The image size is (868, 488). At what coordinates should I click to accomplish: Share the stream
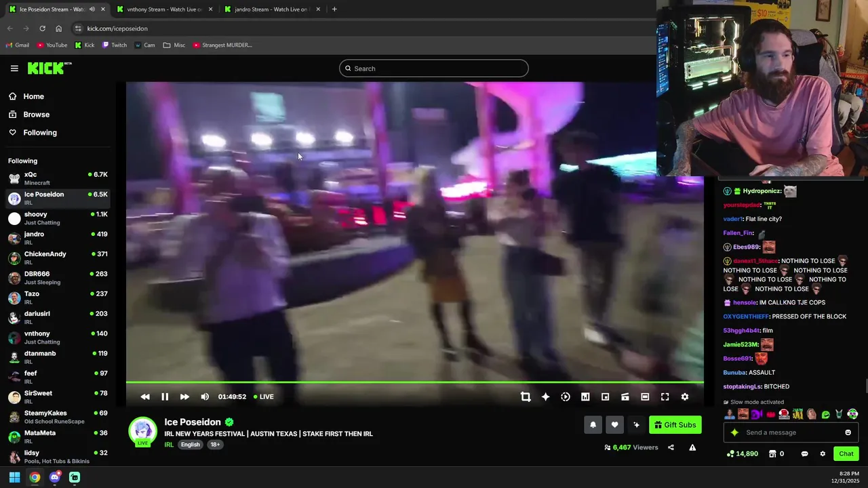pos(671,447)
